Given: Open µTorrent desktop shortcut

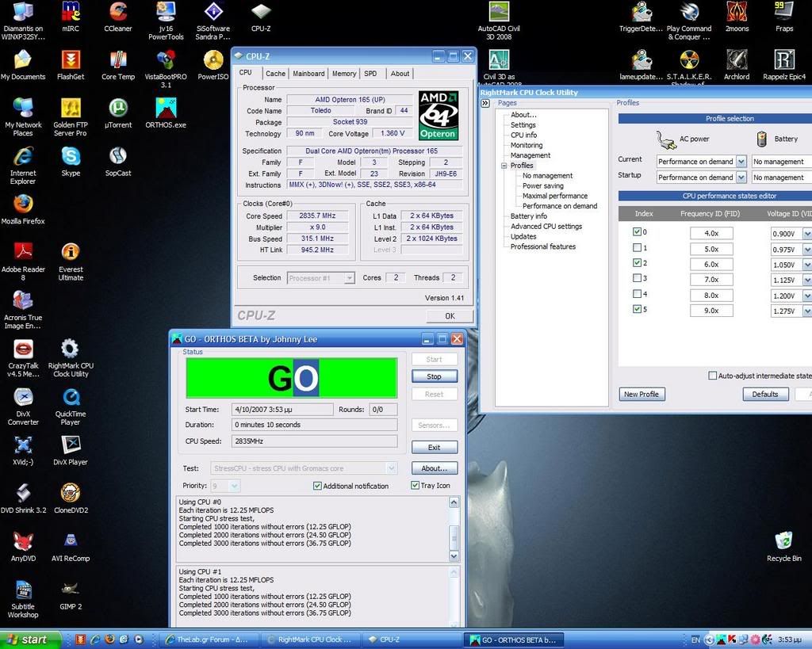Looking at the screenshot, I should (x=118, y=113).
